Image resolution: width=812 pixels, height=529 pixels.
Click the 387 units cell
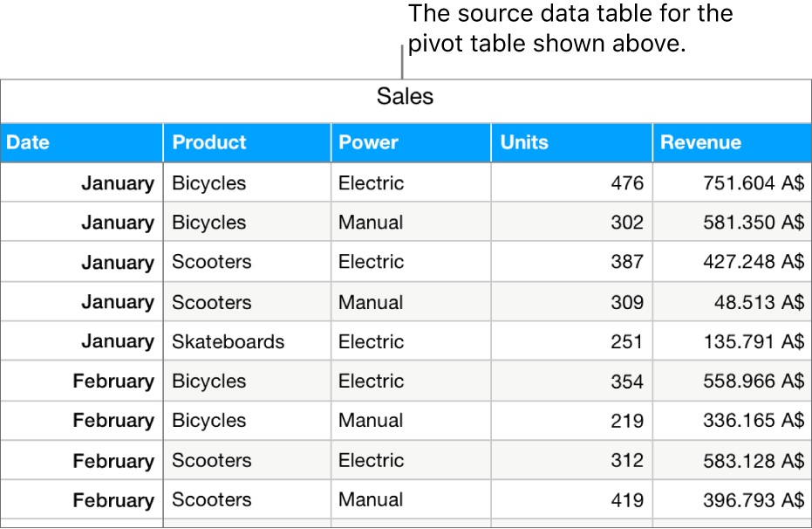[627, 262]
